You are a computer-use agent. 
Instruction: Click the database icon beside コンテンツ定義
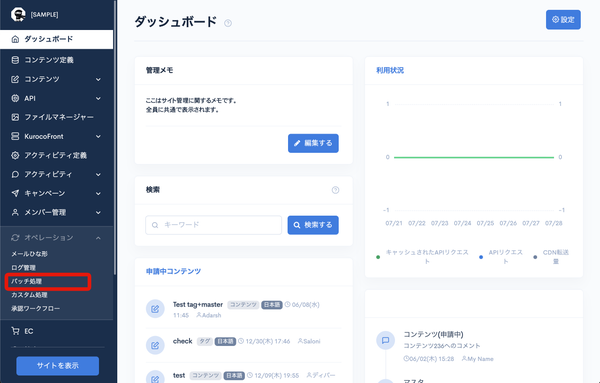point(15,60)
